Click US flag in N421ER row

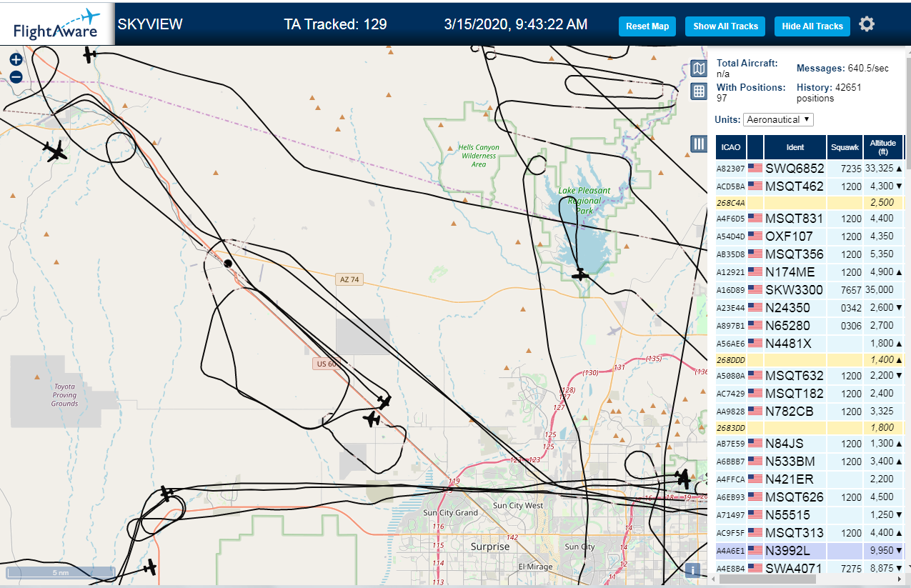coord(755,479)
